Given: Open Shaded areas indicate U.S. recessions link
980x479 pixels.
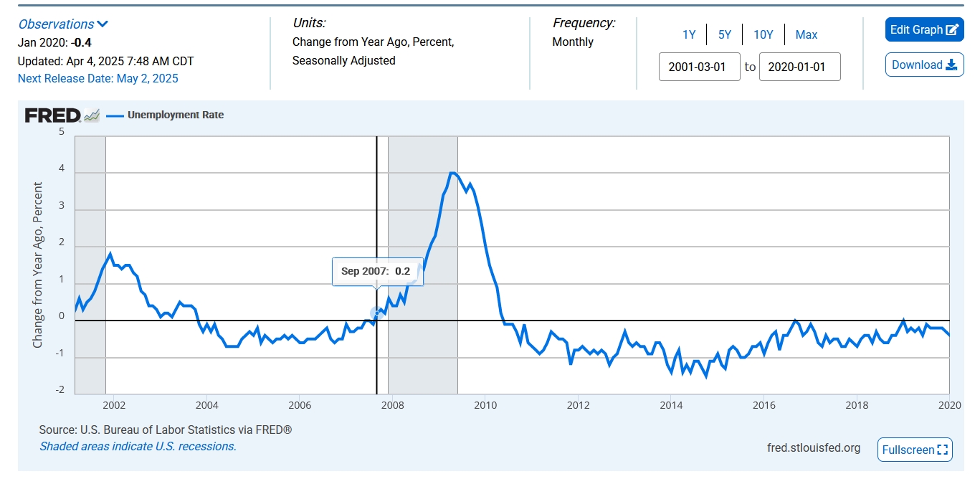Looking at the screenshot, I should tap(138, 446).
